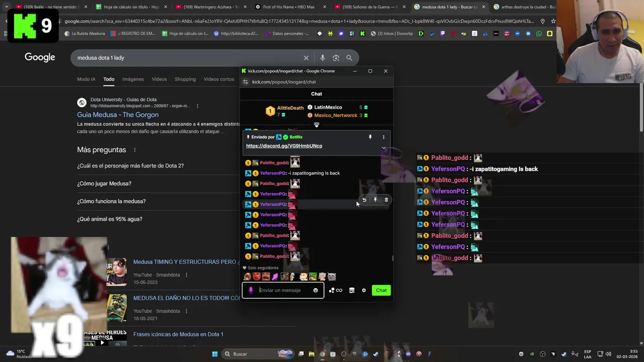Start Google voice search with microphone
644x362 pixels.
pos(323,58)
